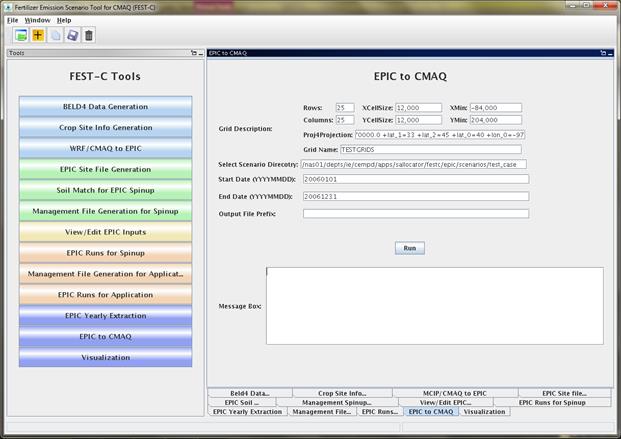Click the Run button
This screenshot has height=439, width=621.
(x=410, y=248)
